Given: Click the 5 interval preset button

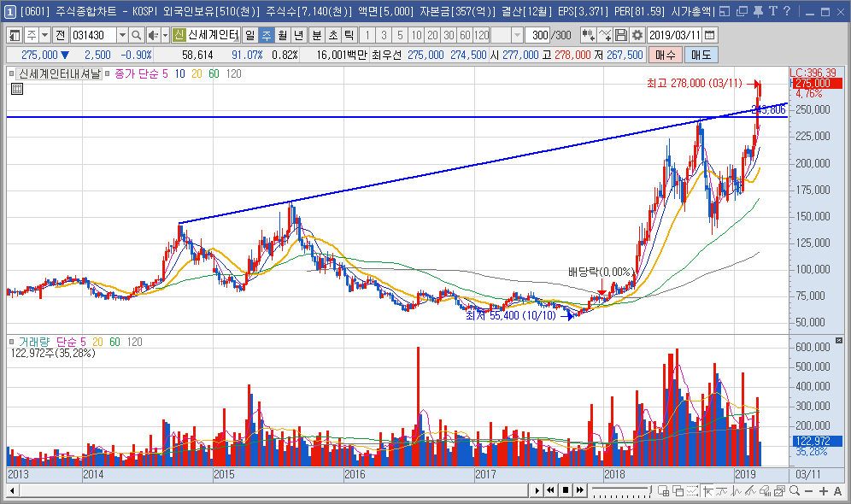Looking at the screenshot, I should pyautogui.click(x=400, y=35).
